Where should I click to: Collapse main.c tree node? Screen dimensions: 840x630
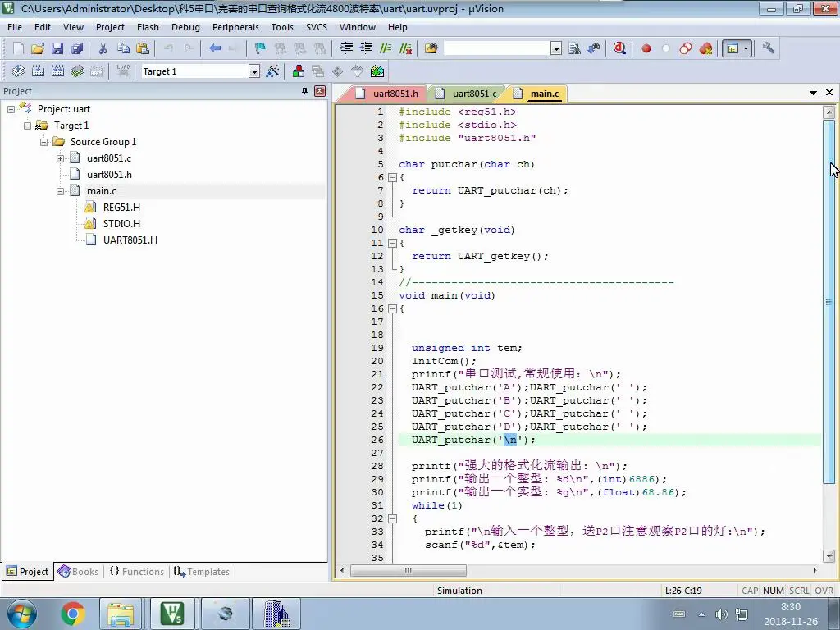click(60, 191)
